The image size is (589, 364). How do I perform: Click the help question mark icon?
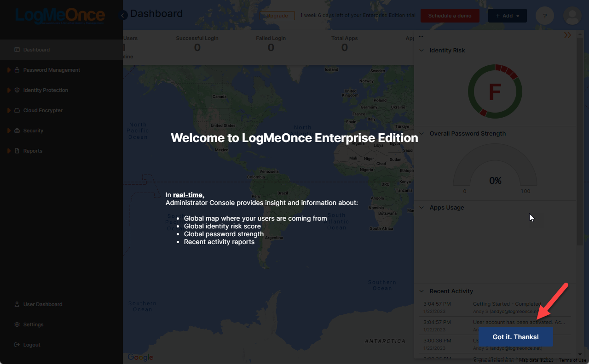pos(545,16)
